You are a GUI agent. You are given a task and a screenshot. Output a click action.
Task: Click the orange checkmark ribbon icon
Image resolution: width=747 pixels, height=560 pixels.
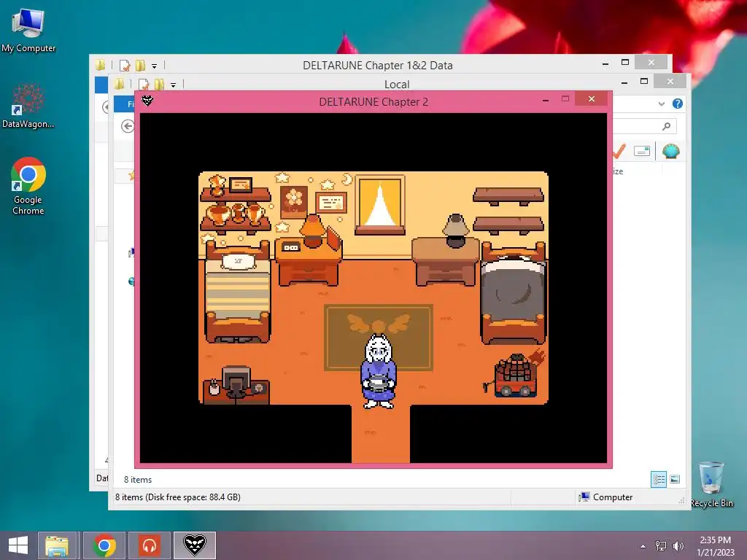point(619,151)
